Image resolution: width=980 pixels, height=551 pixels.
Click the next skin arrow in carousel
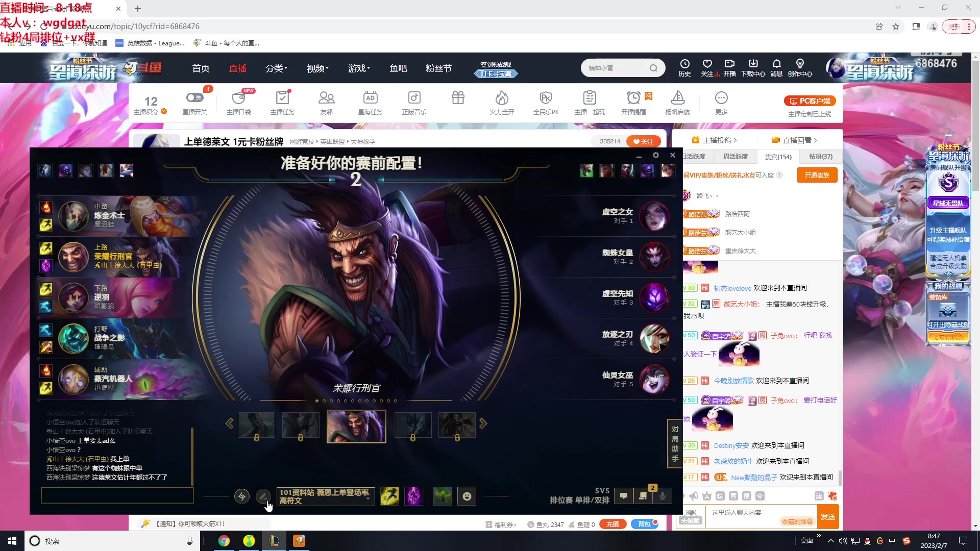(483, 423)
